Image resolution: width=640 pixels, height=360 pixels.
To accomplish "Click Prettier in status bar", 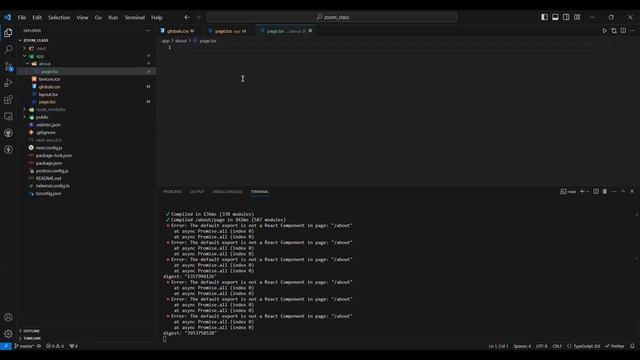I will click(x=615, y=346).
